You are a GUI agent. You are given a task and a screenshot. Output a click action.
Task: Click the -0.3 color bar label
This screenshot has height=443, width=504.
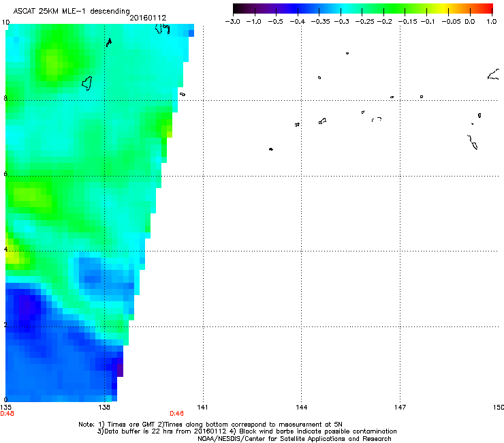click(342, 22)
